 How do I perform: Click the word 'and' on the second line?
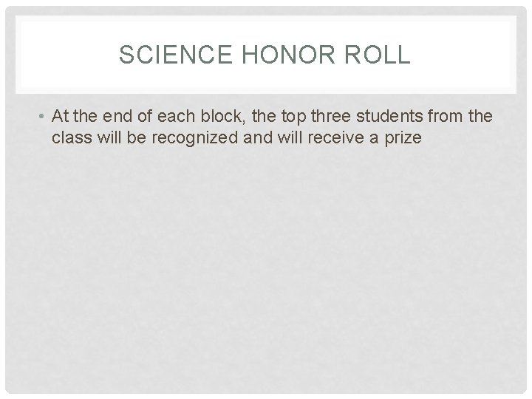[x=258, y=137]
